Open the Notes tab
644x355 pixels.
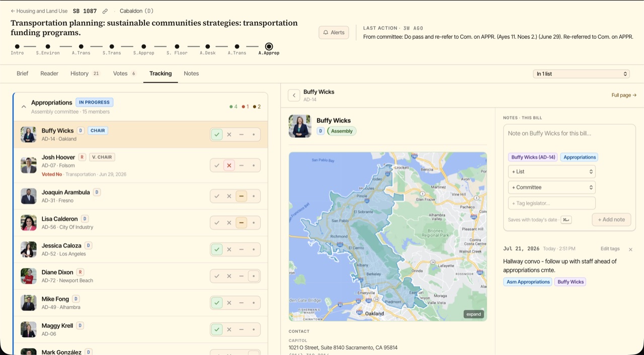[191, 73]
